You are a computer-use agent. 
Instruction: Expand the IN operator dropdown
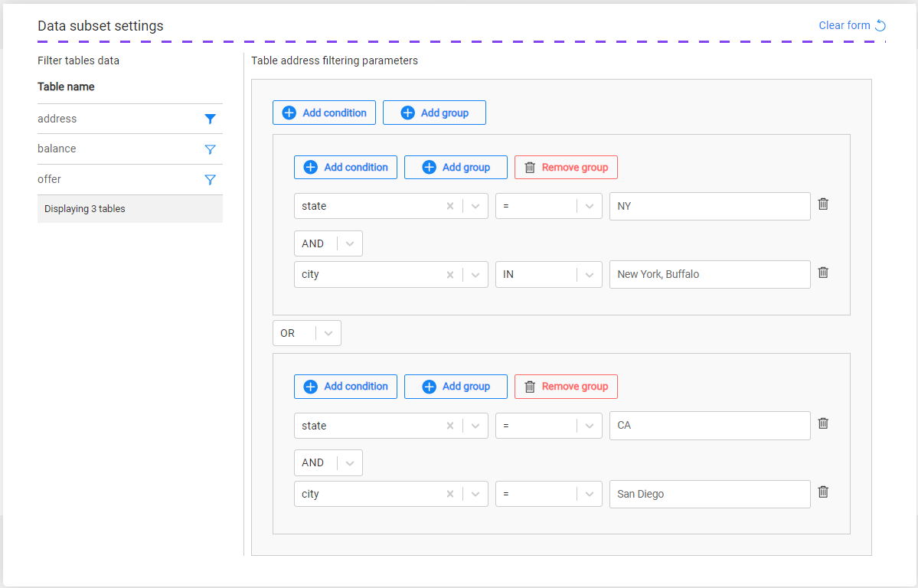click(590, 274)
